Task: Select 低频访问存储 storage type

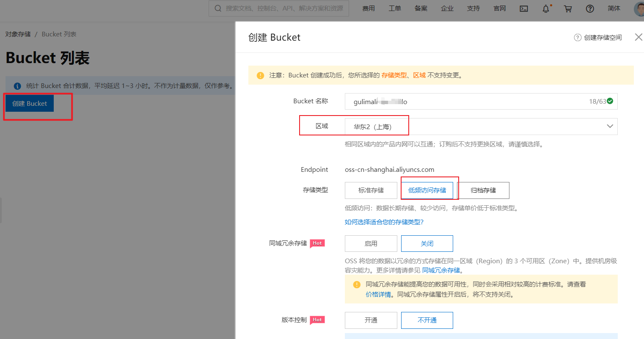Action: 427,190
